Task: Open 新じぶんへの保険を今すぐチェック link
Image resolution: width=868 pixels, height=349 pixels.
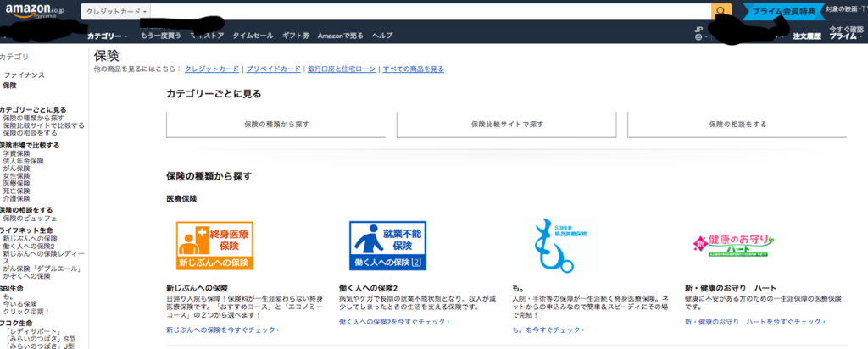Action: [223, 330]
